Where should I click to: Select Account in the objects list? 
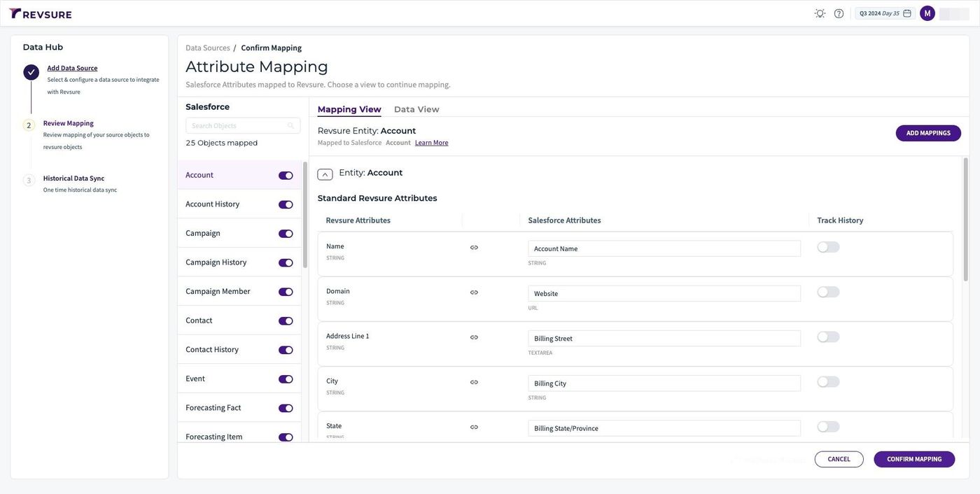(239, 175)
